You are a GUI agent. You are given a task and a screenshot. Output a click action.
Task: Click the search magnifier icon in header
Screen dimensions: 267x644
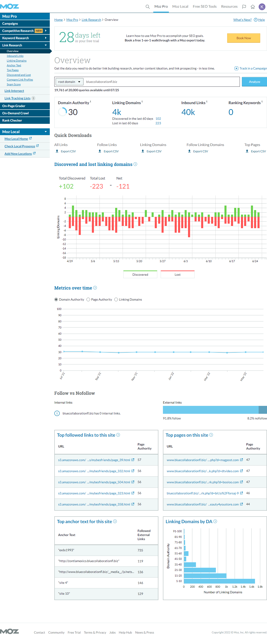coord(148,7)
